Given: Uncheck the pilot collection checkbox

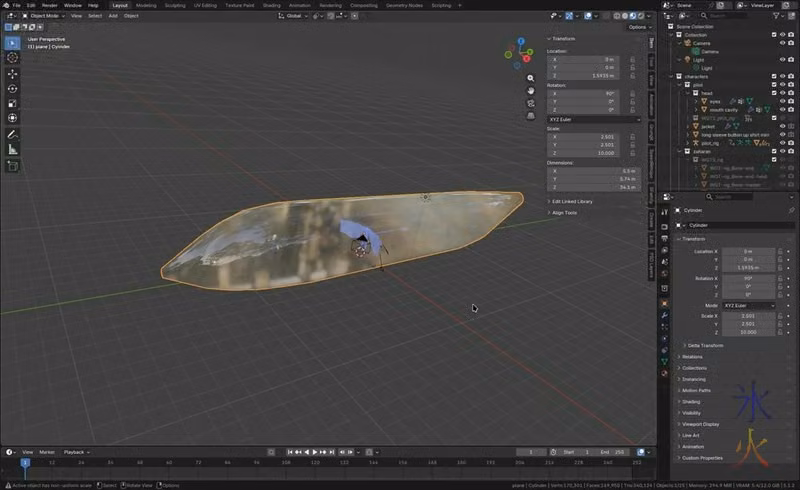Looking at the screenshot, I should (774, 85).
